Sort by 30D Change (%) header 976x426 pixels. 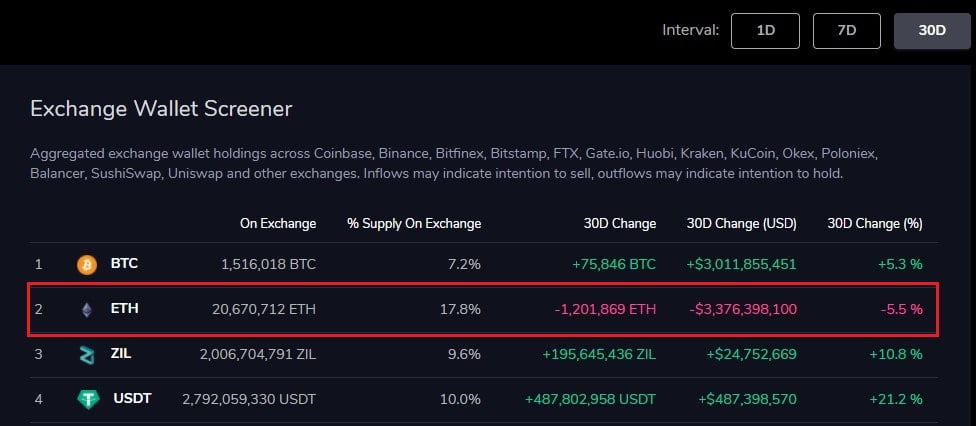pyautogui.click(x=874, y=223)
